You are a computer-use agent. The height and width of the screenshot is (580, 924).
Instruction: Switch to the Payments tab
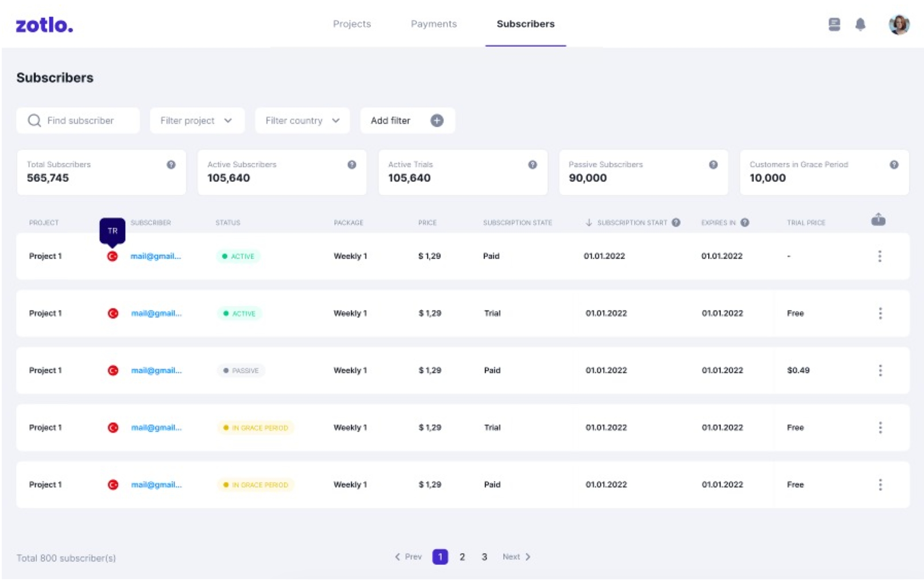click(433, 24)
